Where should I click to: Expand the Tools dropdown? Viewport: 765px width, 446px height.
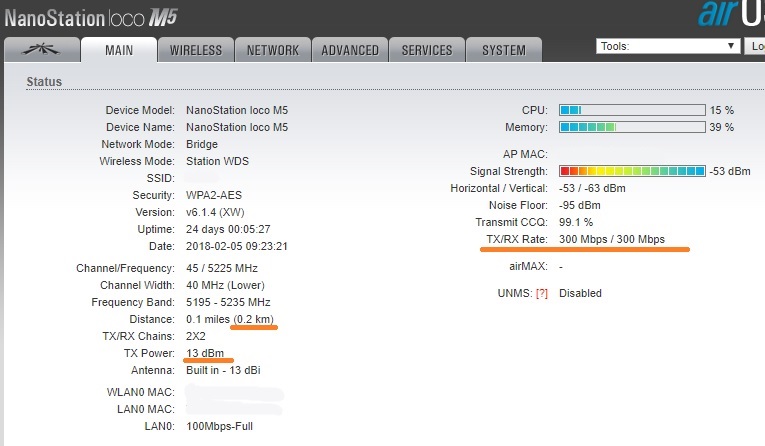667,46
